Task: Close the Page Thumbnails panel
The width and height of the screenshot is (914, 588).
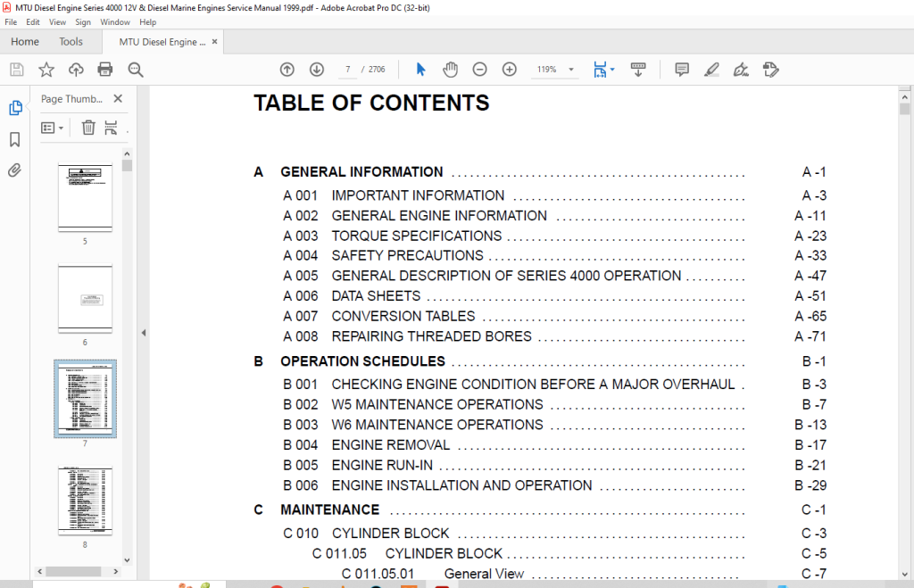Action: point(118,98)
